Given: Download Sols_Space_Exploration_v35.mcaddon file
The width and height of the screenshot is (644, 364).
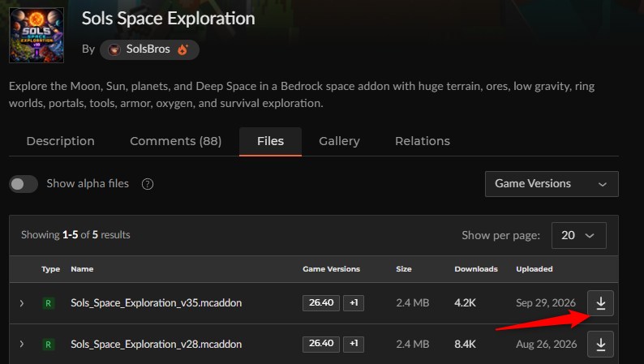Looking at the screenshot, I should 600,303.
